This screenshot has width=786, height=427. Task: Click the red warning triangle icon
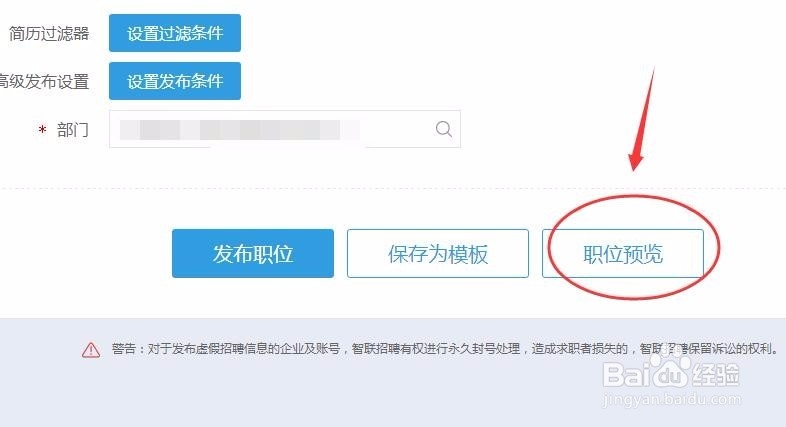(91, 350)
